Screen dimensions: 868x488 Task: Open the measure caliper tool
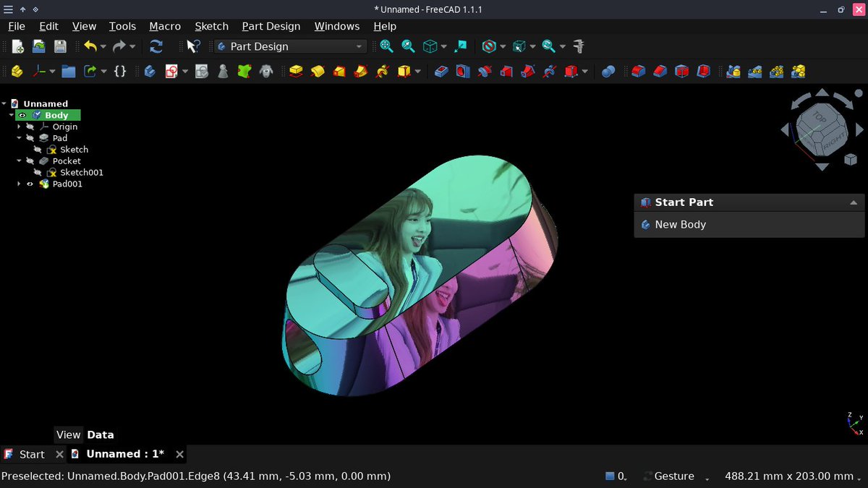pos(578,46)
